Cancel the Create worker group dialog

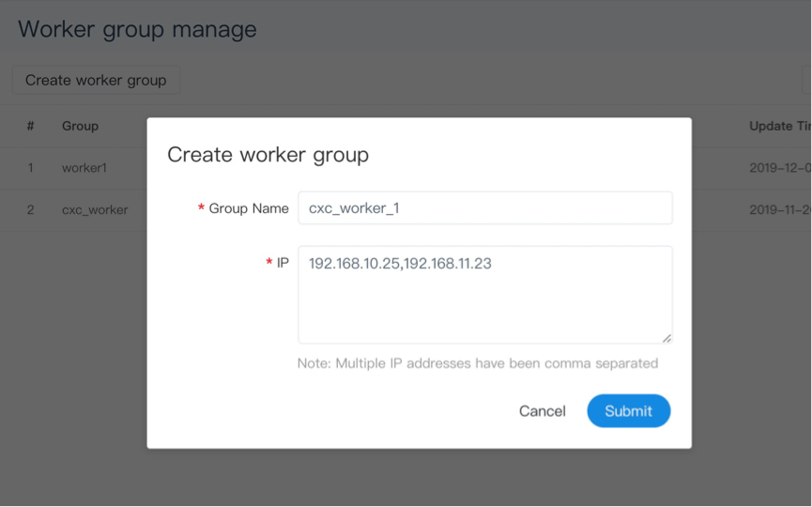pos(542,411)
